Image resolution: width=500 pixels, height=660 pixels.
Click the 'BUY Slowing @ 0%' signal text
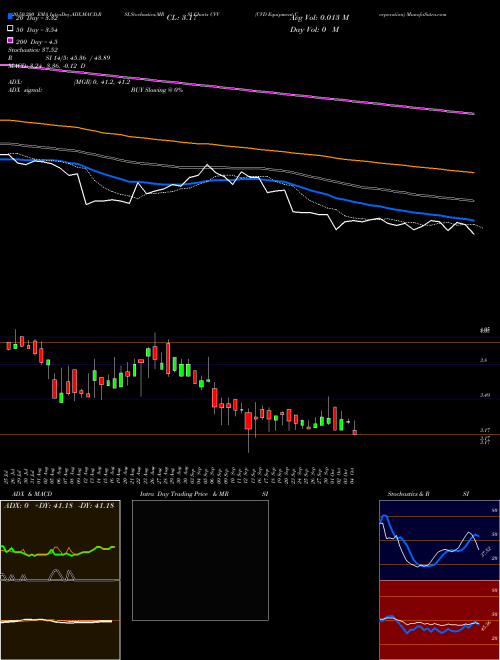157,90
